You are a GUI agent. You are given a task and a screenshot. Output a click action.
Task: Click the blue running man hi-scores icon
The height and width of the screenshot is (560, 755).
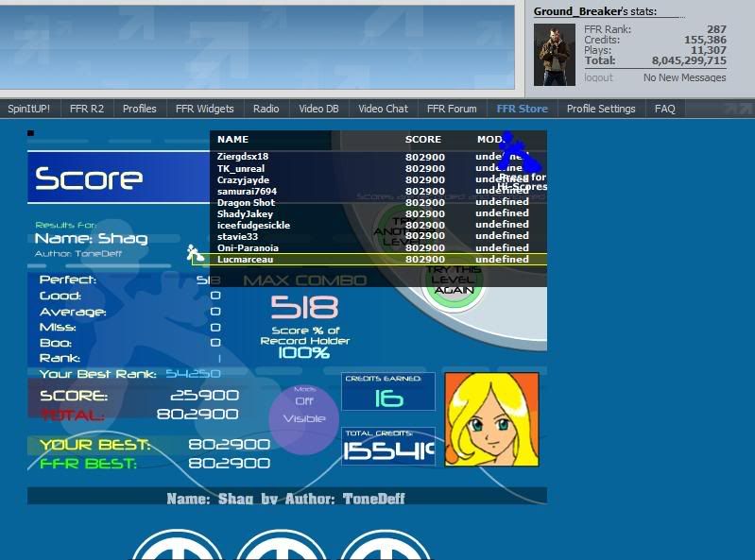coord(518,155)
